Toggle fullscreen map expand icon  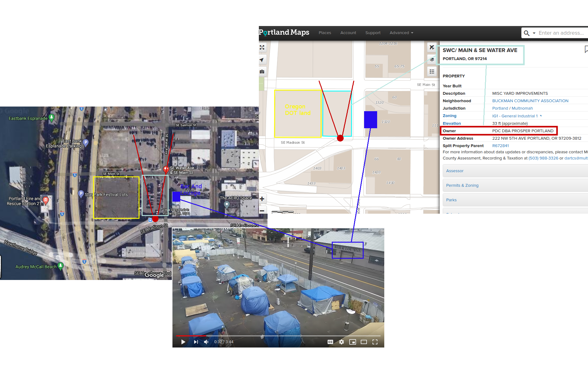[x=262, y=47]
